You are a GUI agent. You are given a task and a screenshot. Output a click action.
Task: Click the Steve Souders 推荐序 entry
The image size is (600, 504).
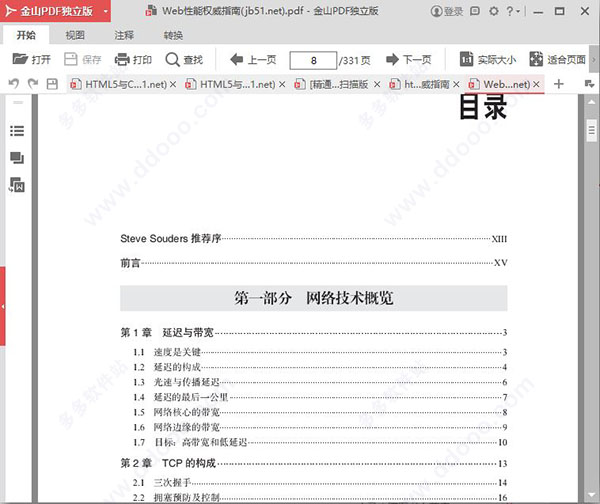click(313, 239)
